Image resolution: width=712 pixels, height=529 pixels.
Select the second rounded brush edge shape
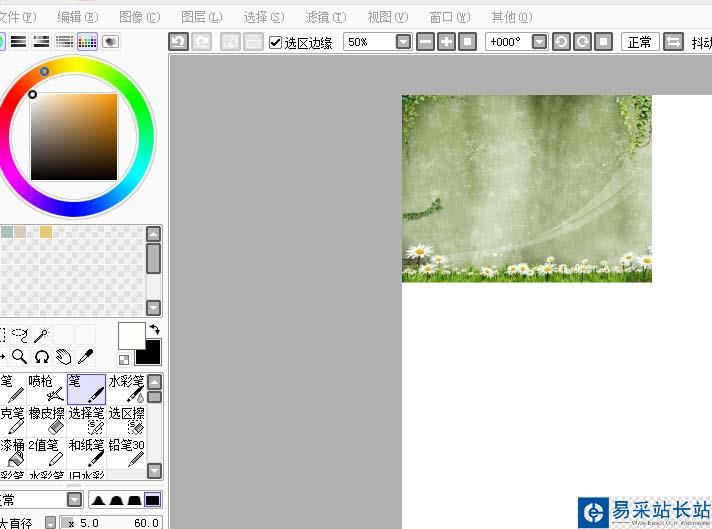coord(116,500)
